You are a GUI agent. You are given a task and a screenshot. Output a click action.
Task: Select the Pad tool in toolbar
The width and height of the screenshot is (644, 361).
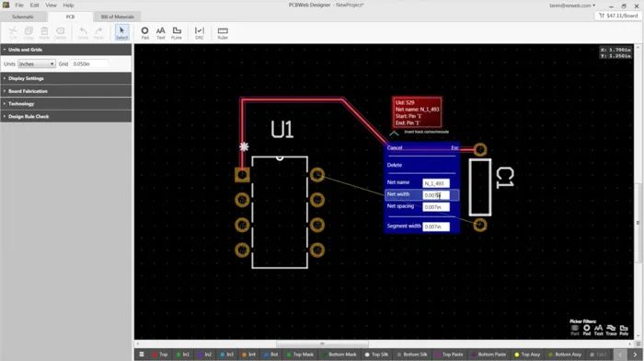click(145, 33)
